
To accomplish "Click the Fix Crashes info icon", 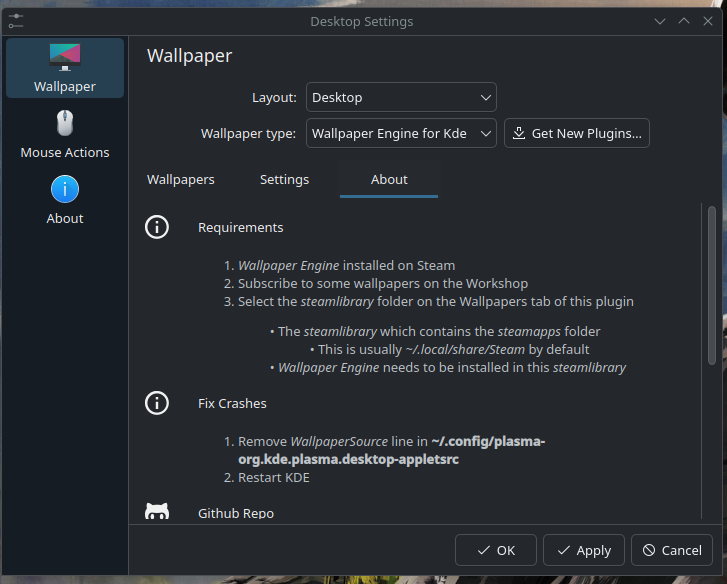I will [x=157, y=403].
